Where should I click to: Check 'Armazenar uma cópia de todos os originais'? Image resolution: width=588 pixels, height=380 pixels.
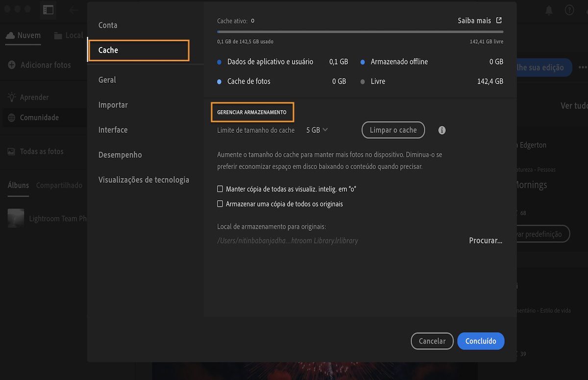[220, 203]
